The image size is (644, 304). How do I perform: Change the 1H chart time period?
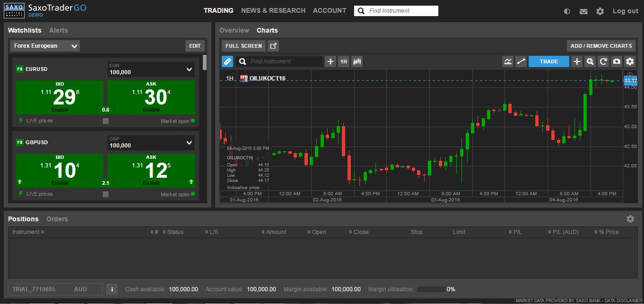click(x=344, y=61)
